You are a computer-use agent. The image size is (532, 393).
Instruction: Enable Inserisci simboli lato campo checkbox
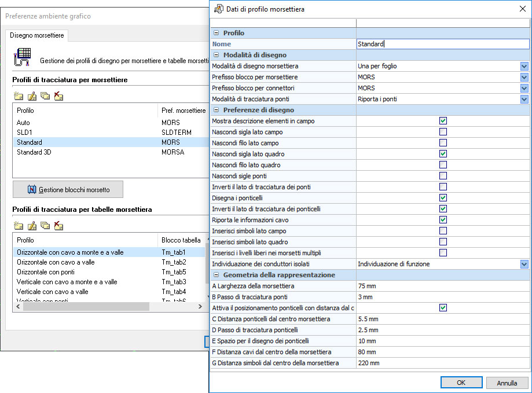443,230
